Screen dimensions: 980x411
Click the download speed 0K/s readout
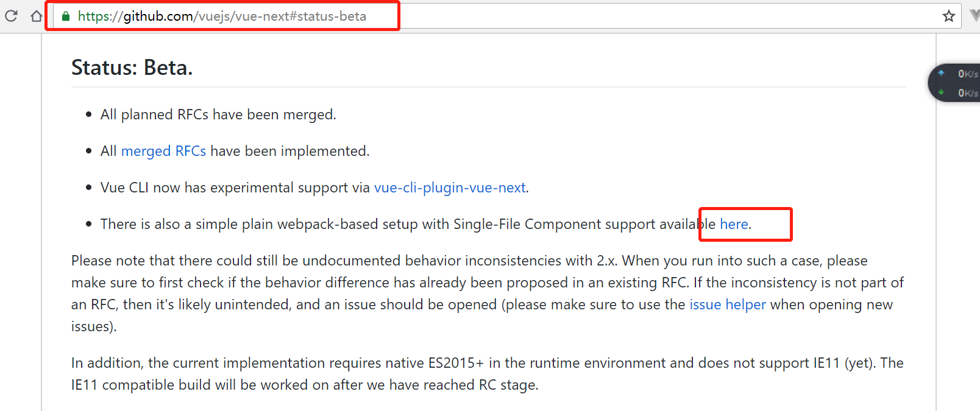pos(968,93)
